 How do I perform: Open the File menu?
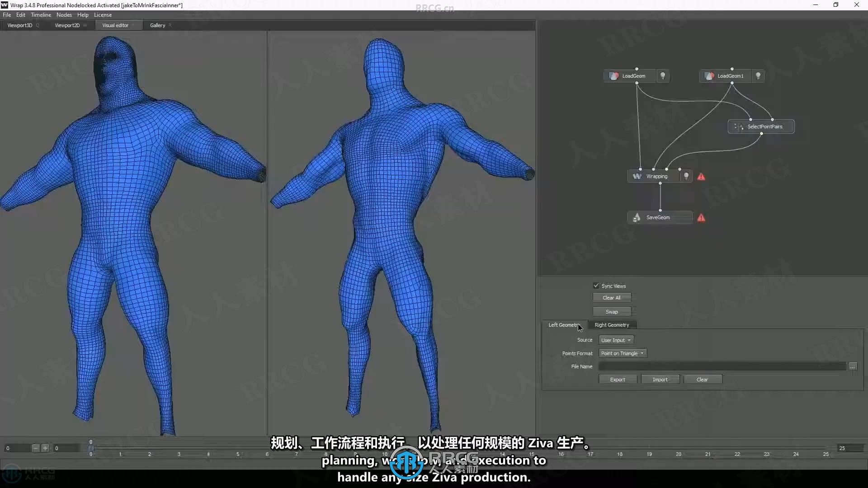tap(7, 15)
